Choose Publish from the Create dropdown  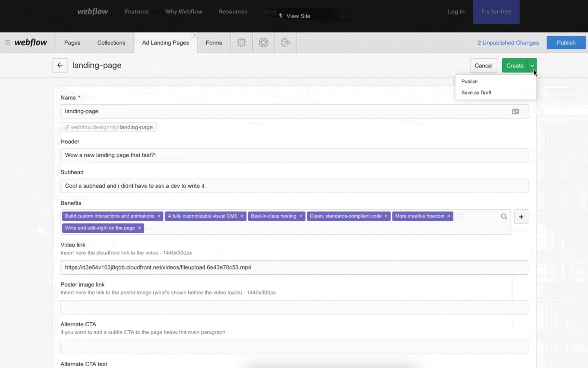(x=469, y=82)
